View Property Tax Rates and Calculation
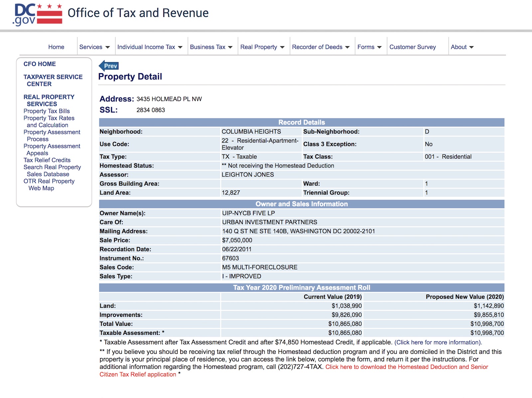This screenshot has height=398, width=532. (x=49, y=121)
